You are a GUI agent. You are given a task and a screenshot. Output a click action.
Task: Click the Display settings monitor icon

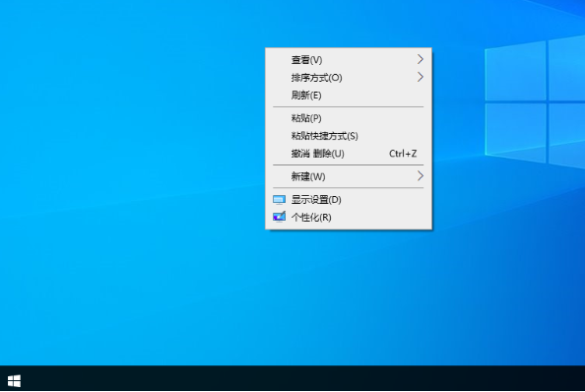[279, 200]
